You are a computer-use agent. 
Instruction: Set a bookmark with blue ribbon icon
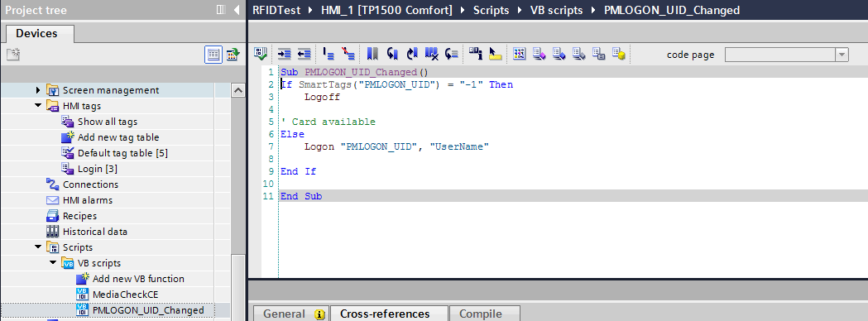[372, 54]
